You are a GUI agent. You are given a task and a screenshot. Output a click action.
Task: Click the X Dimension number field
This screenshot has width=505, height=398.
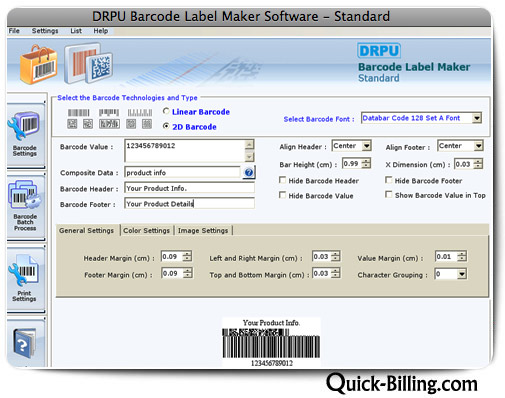pos(464,164)
